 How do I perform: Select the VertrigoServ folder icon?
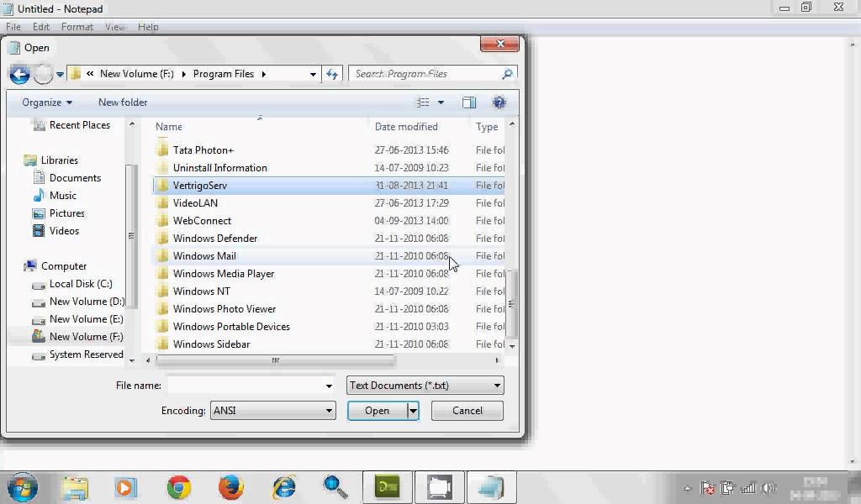[162, 186]
